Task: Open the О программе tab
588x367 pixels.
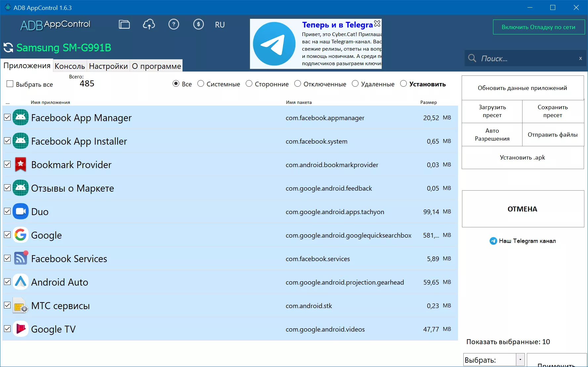Action: [x=156, y=66]
